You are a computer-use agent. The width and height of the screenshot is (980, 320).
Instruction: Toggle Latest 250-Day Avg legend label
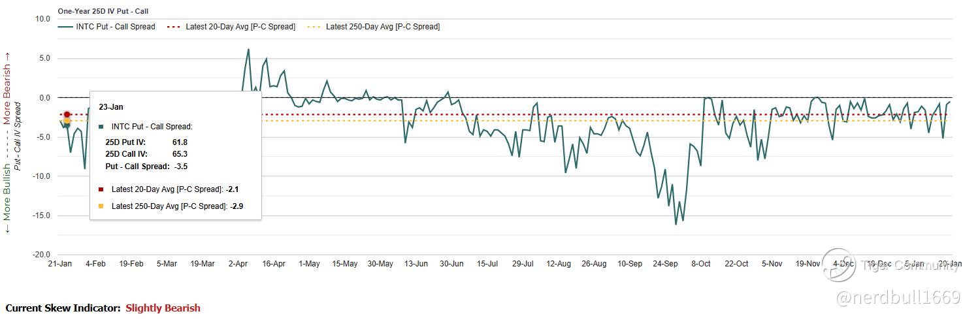coord(382,27)
